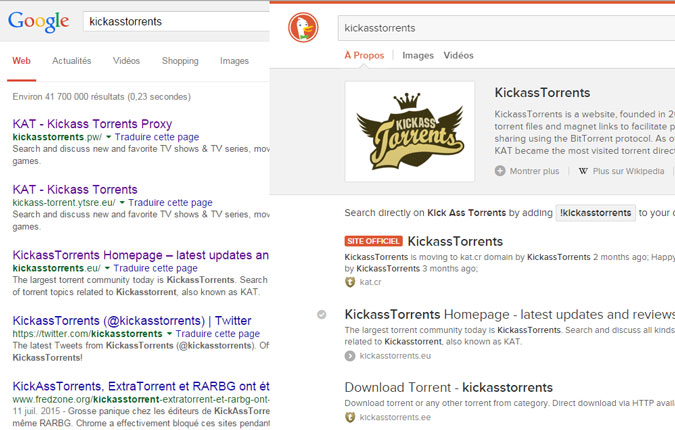The height and width of the screenshot is (430, 675).
Task: Click the kickasstorrents.ee favicon shield icon
Action: coord(350,417)
